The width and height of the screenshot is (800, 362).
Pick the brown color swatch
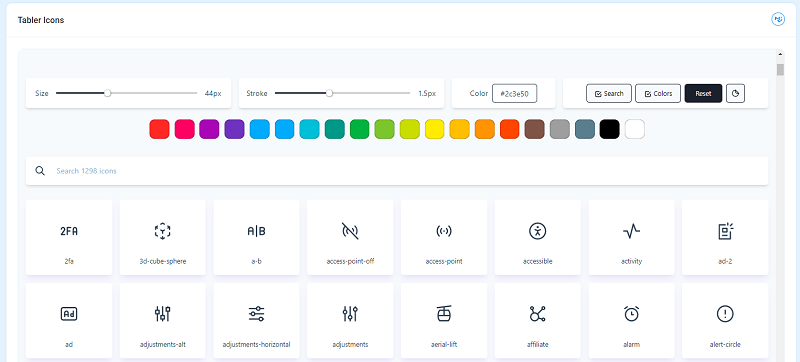[x=534, y=129]
